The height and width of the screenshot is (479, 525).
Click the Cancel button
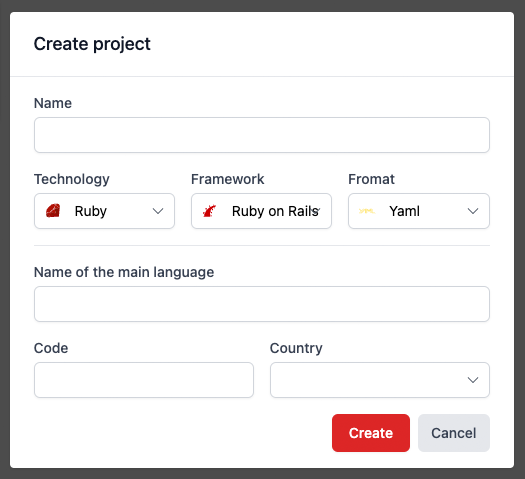(x=454, y=433)
